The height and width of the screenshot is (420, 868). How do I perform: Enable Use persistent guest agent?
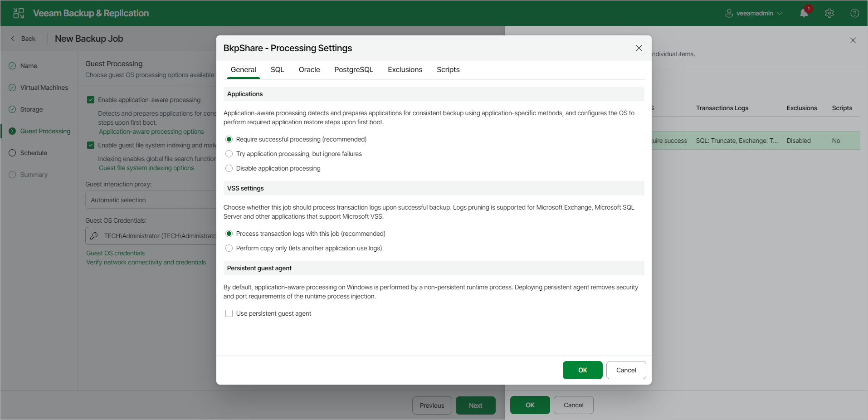229,313
